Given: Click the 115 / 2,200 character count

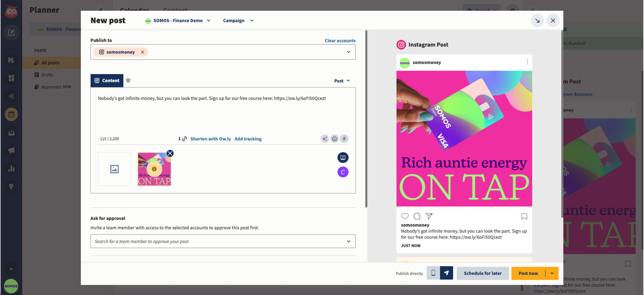Looking at the screenshot, I should tap(110, 139).
